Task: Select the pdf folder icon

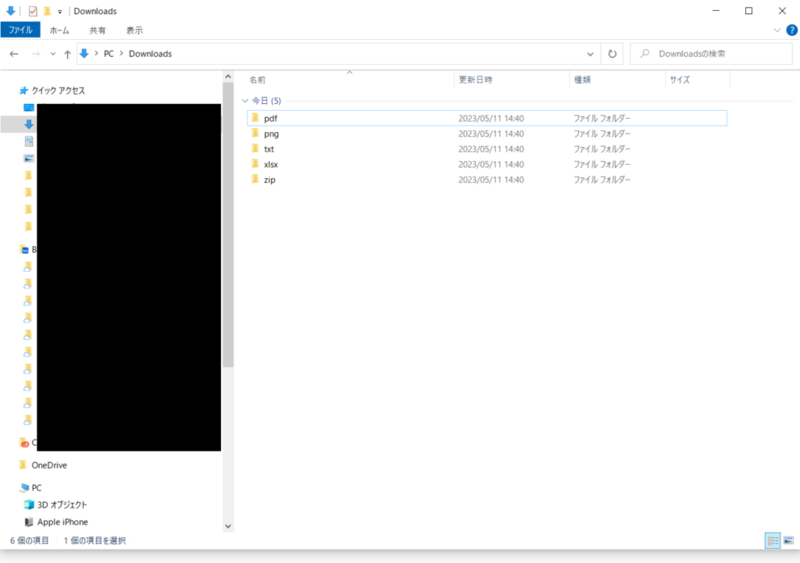Action: pos(256,118)
